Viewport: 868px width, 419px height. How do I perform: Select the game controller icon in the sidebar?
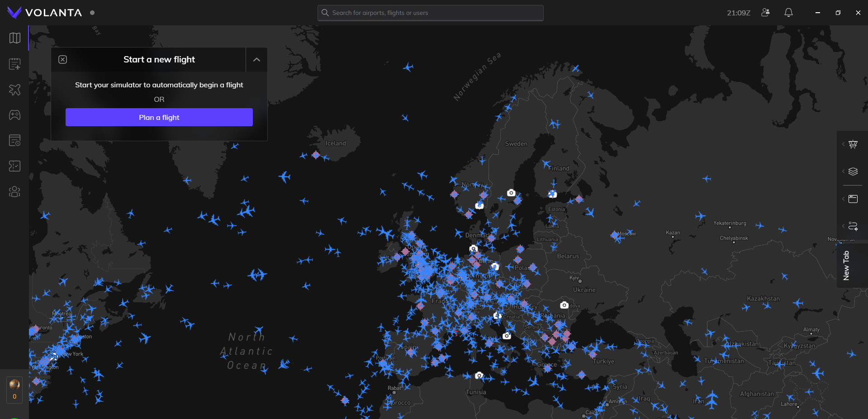15,115
